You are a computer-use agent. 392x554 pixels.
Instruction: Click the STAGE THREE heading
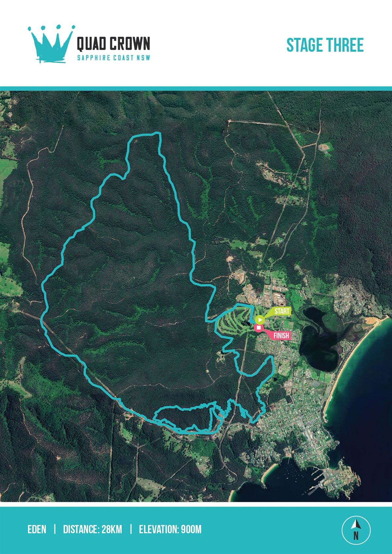pos(325,45)
